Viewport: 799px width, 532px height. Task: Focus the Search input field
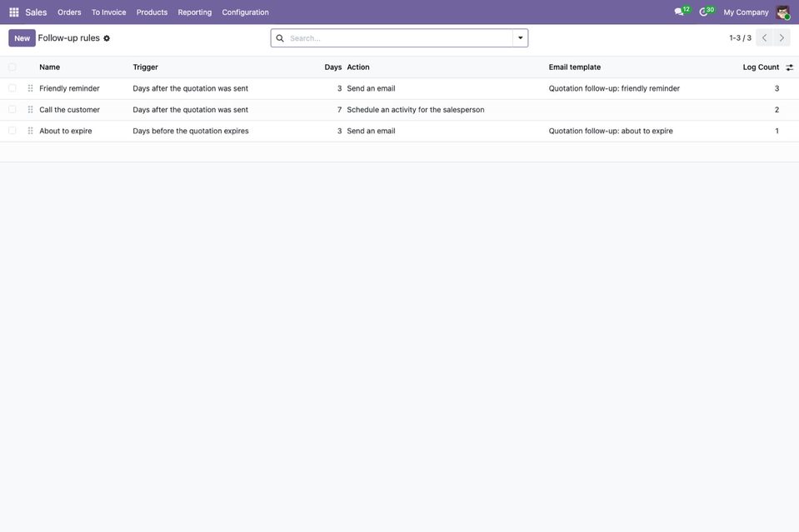click(400, 38)
